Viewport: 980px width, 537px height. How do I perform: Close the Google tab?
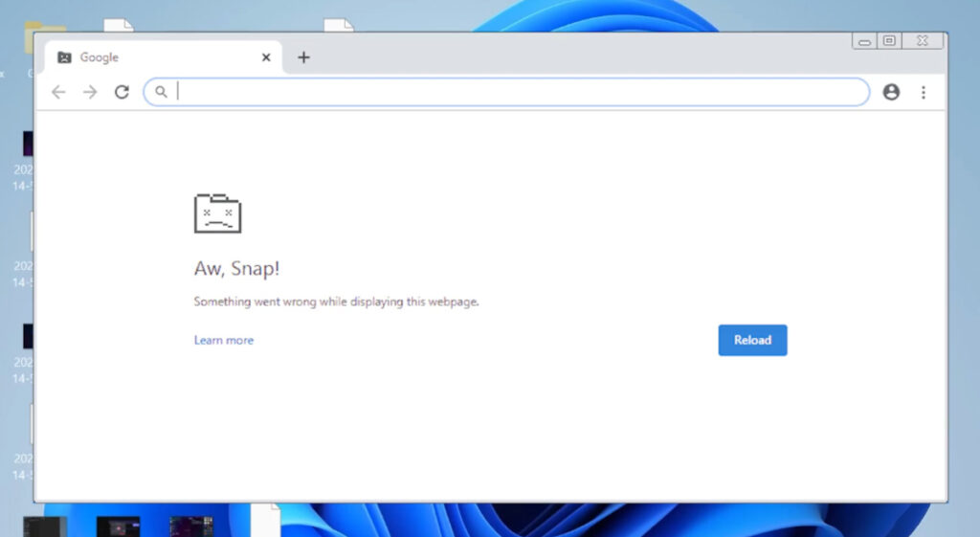coord(266,57)
